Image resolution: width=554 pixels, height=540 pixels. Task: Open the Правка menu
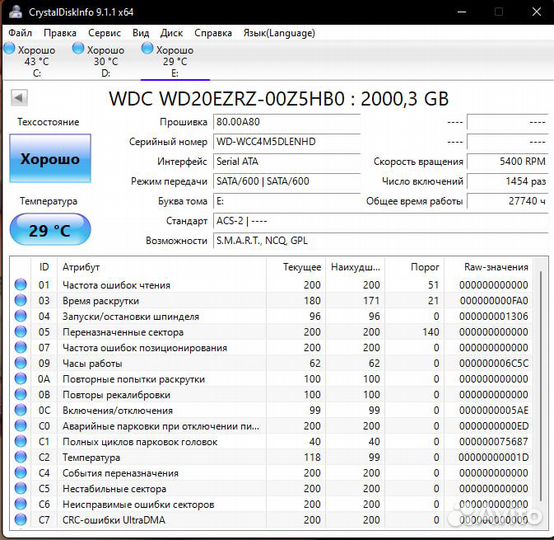coord(60,33)
